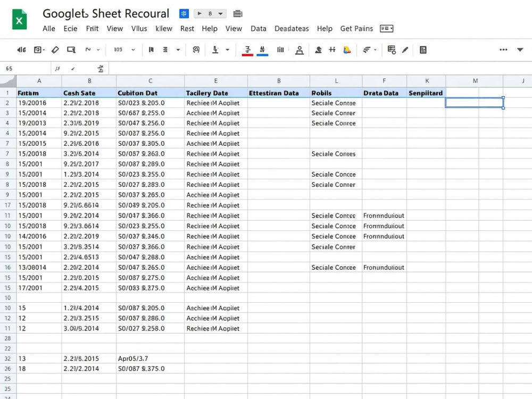The height and width of the screenshot is (399, 532).
Task: Click the fx function icon in formula bar
Action: click(57, 69)
